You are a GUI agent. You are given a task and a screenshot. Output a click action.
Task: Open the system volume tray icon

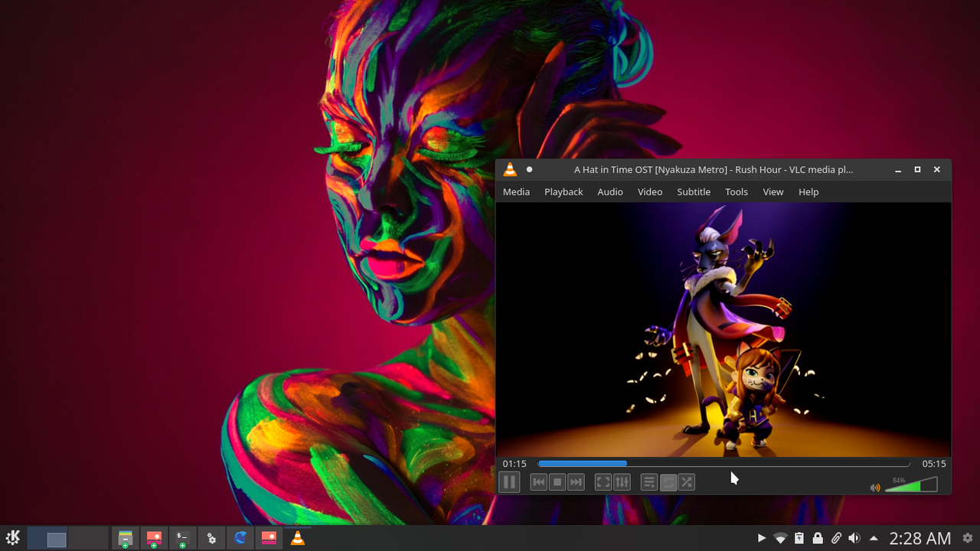[x=854, y=539]
